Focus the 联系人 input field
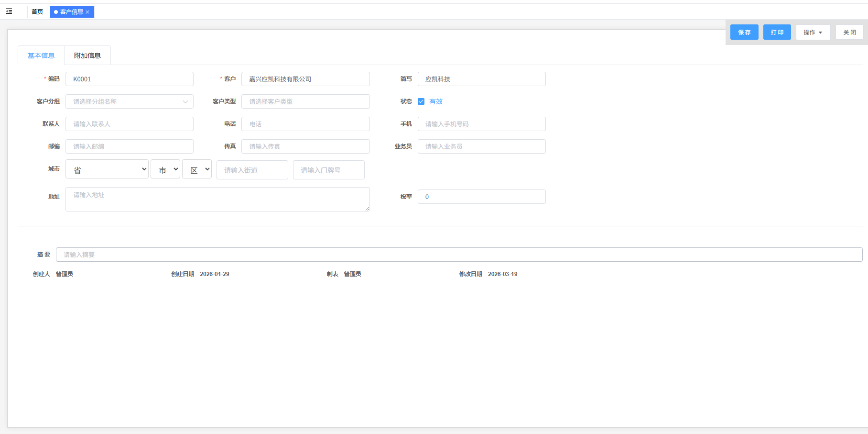Viewport: 868px width, 434px height. click(x=129, y=124)
